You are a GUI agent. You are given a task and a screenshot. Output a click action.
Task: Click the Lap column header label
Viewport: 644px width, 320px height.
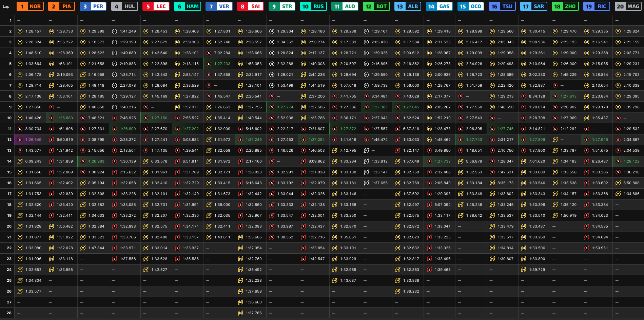[6, 6]
